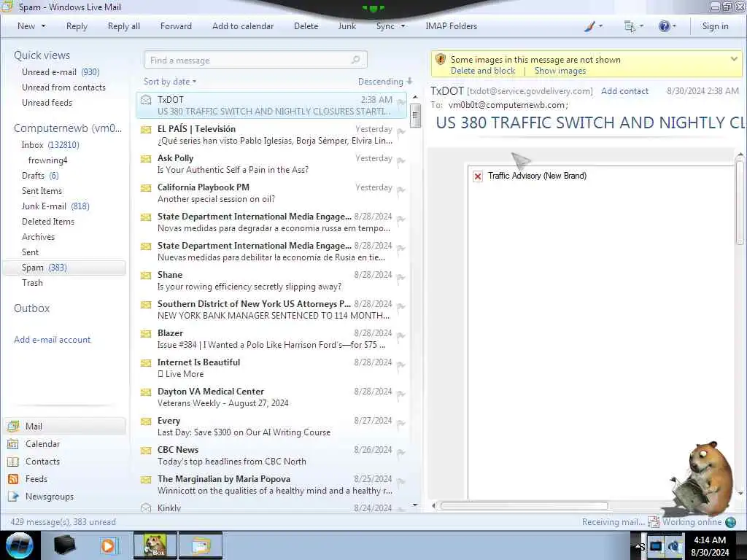Image resolution: width=747 pixels, height=560 pixels.
Task: Open the menus icon in the toolbar
Action: click(630, 27)
